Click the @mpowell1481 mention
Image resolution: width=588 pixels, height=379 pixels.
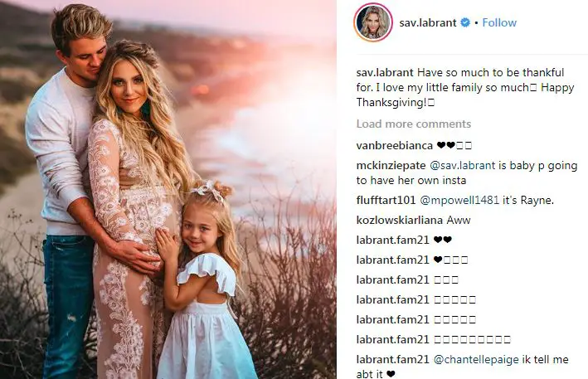click(459, 200)
